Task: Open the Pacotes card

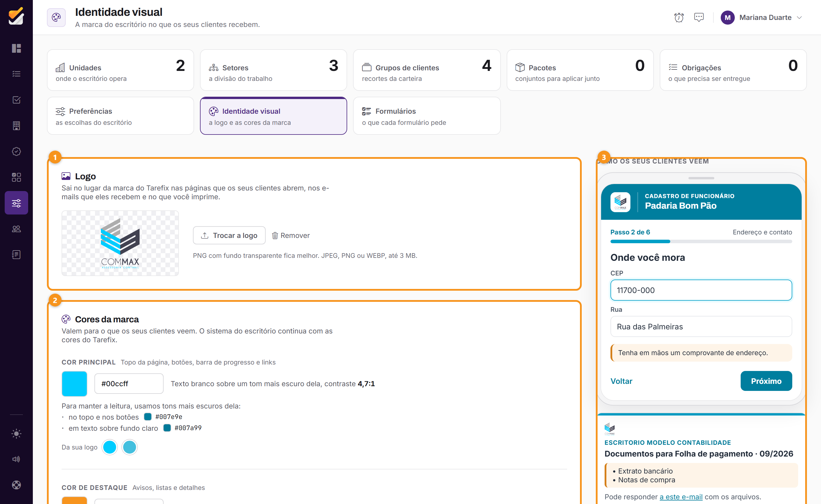Action: point(580,70)
